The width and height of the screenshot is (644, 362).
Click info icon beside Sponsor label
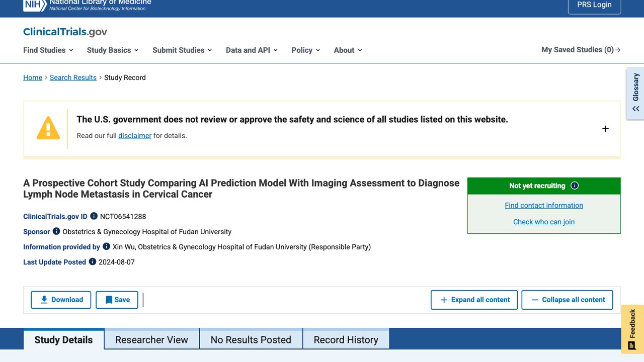tap(56, 231)
